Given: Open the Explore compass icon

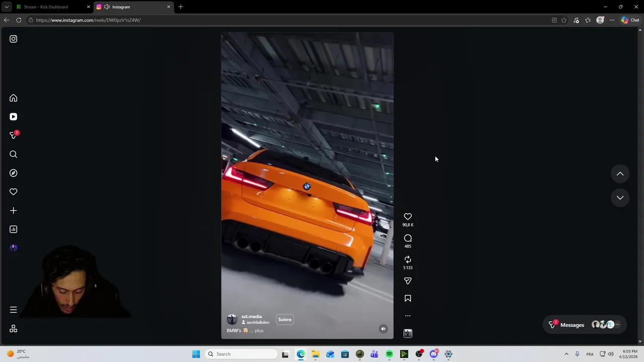Looking at the screenshot, I should click(14, 173).
